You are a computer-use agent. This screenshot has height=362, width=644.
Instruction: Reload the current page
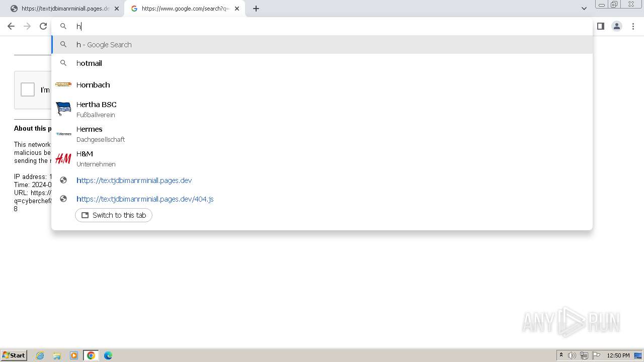click(x=43, y=26)
